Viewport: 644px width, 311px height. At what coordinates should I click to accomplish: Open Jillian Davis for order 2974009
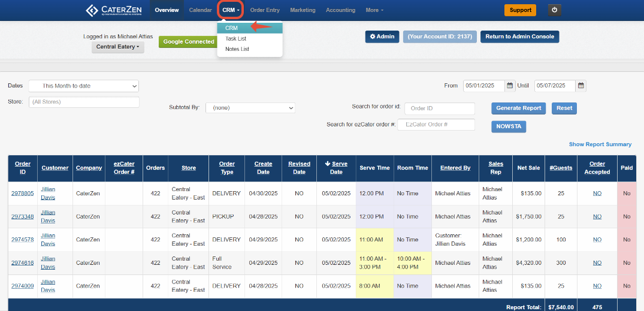click(48, 286)
